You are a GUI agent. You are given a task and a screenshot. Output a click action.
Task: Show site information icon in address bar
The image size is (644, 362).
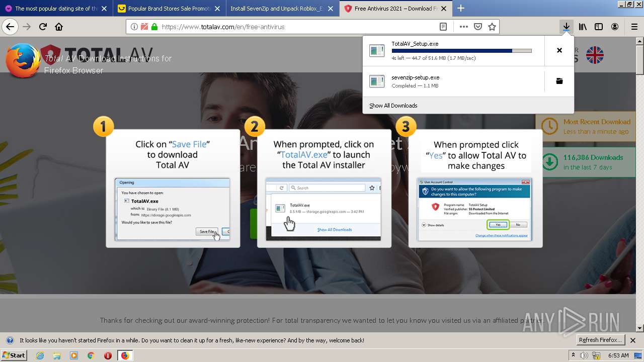coord(134,27)
